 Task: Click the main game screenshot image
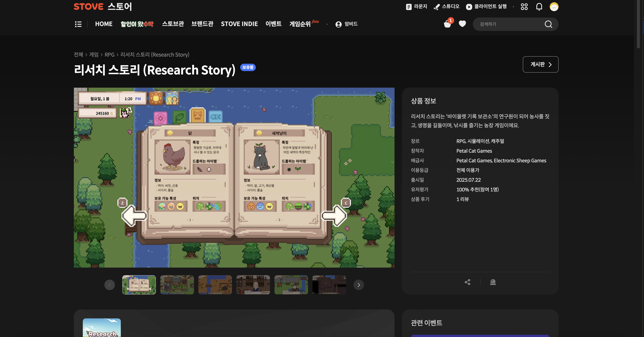point(234,177)
